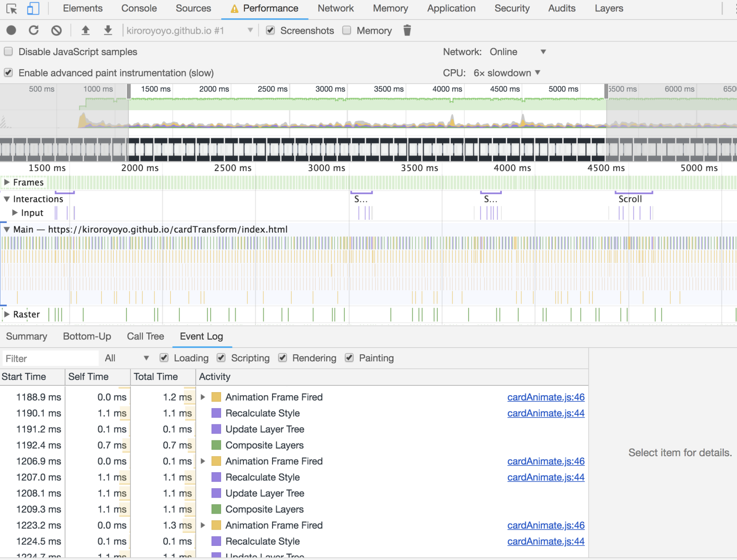Screen dimensions: 737x560
Task: Select the inspect element cursor tool
Action: click(11, 9)
